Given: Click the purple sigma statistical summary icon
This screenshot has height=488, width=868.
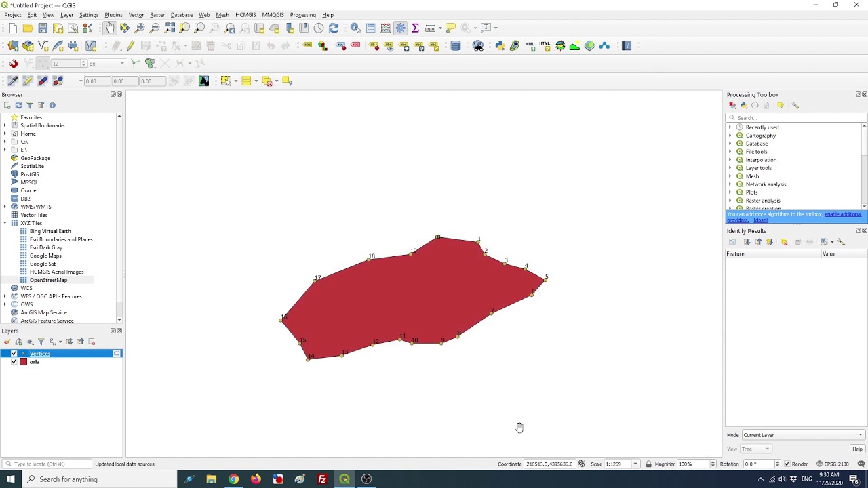Looking at the screenshot, I should click(x=415, y=28).
